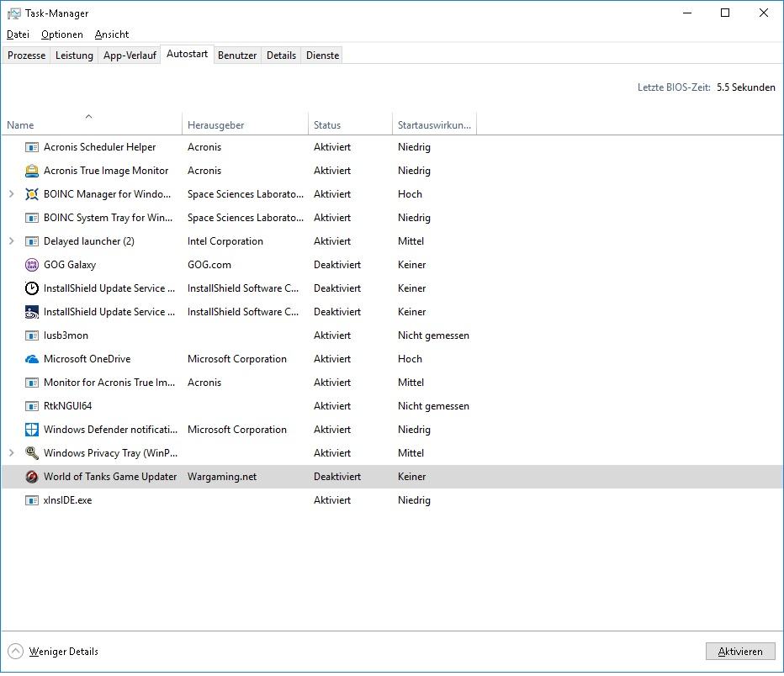Switch to the Leistung tab
784x676 pixels.
[74, 55]
